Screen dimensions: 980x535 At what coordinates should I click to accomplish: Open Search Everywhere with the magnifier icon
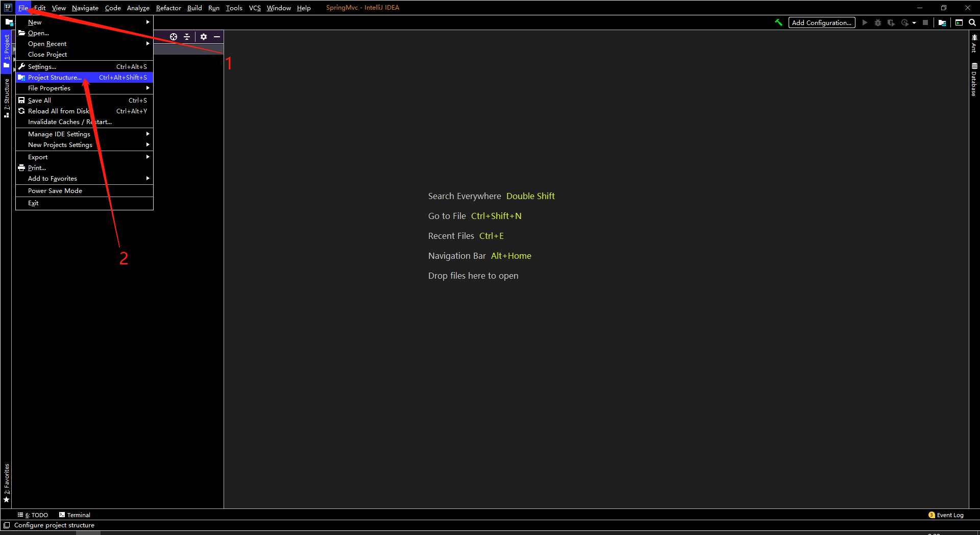tap(972, 22)
